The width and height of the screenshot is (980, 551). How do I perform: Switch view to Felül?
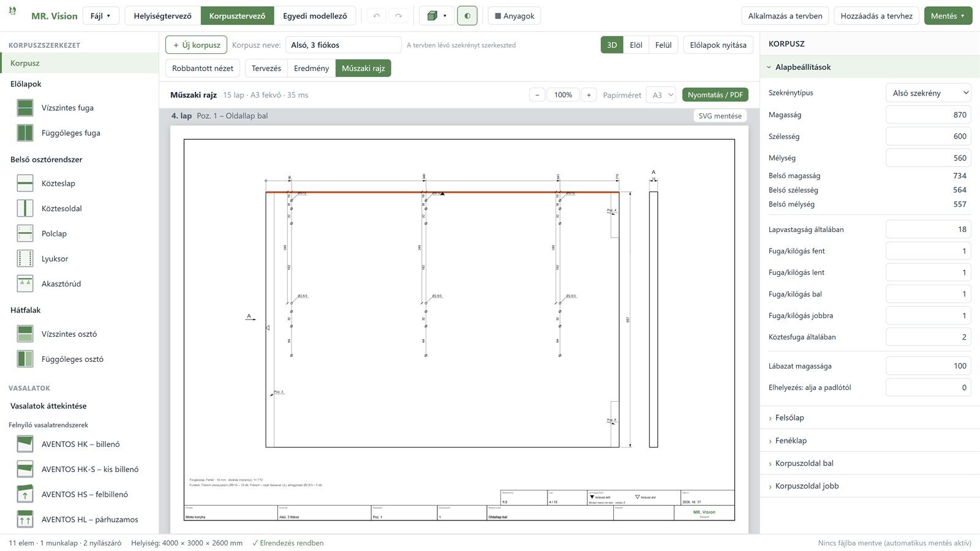[x=663, y=45]
